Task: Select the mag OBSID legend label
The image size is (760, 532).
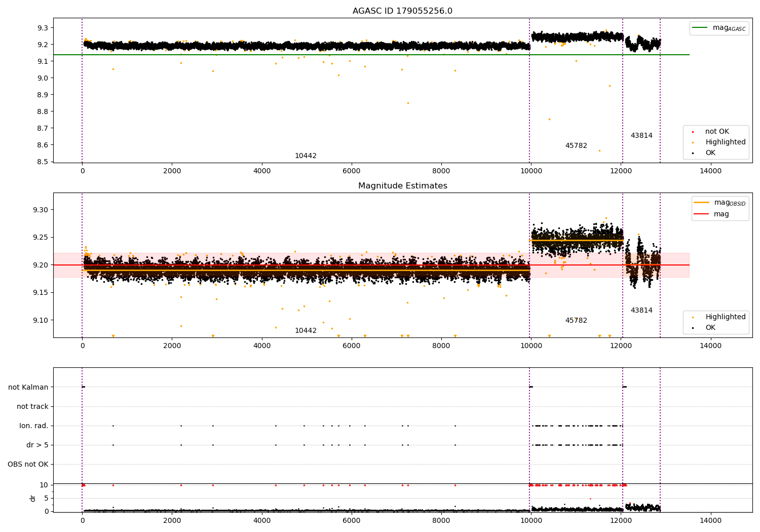Action: [x=730, y=203]
